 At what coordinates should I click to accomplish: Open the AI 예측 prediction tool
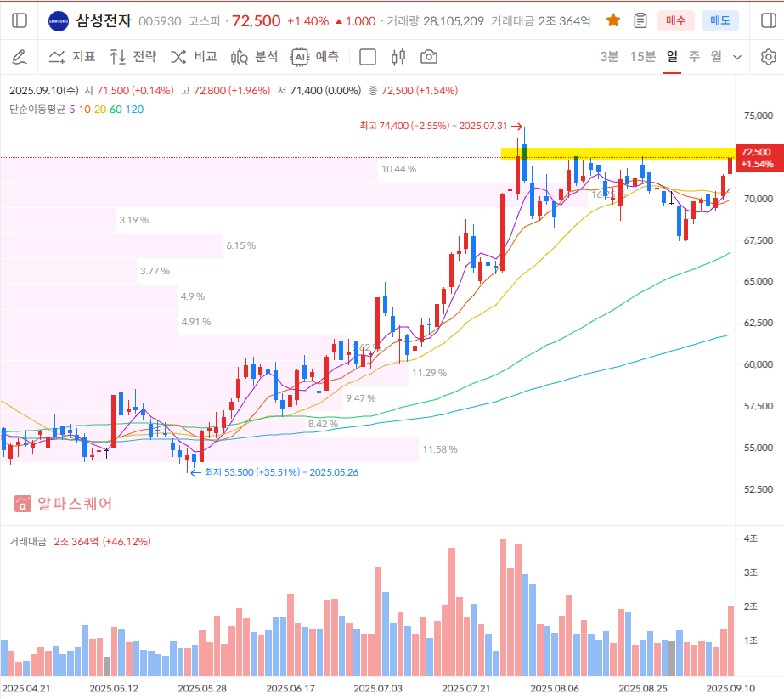pyautogui.click(x=315, y=57)
